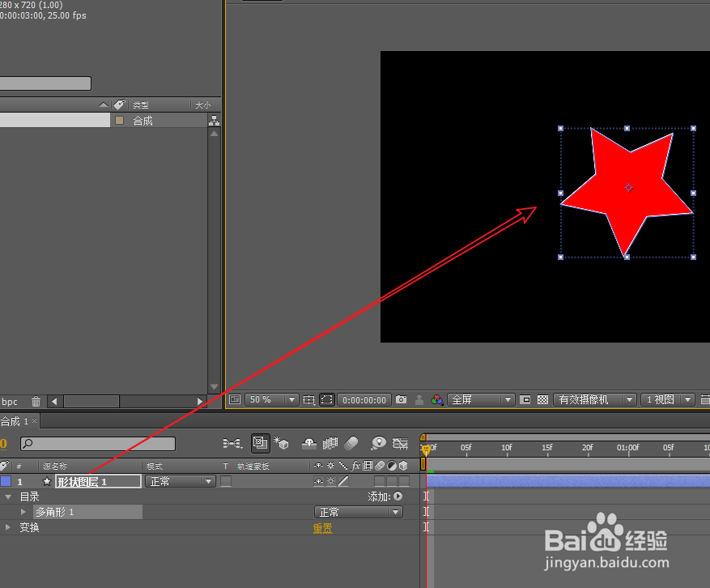Click project panel scroll down arrow

pyautogui.click(x=215, y=387)
